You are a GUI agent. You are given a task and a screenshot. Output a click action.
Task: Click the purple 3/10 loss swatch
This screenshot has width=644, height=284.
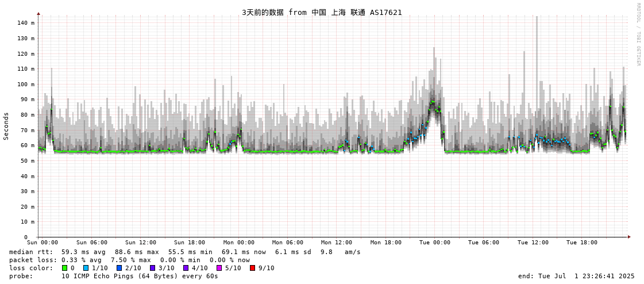152,268
